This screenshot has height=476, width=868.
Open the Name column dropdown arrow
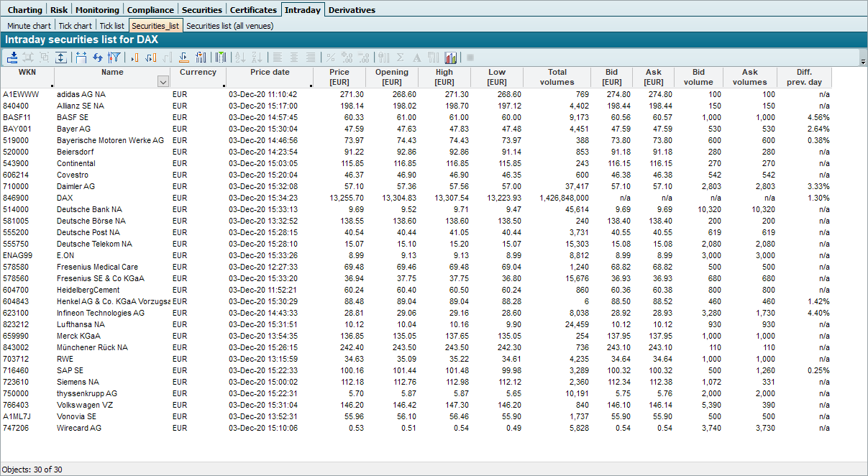click(x=163, y=82)
